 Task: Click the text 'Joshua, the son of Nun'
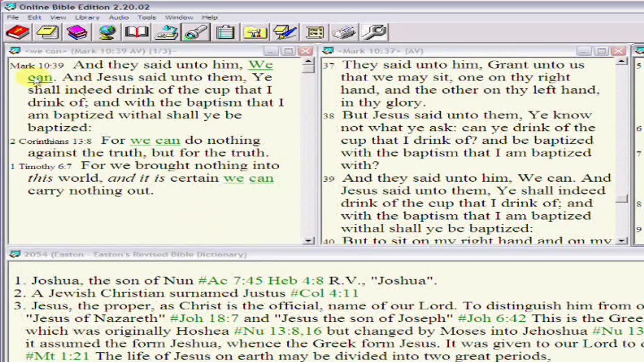point(112,281)
